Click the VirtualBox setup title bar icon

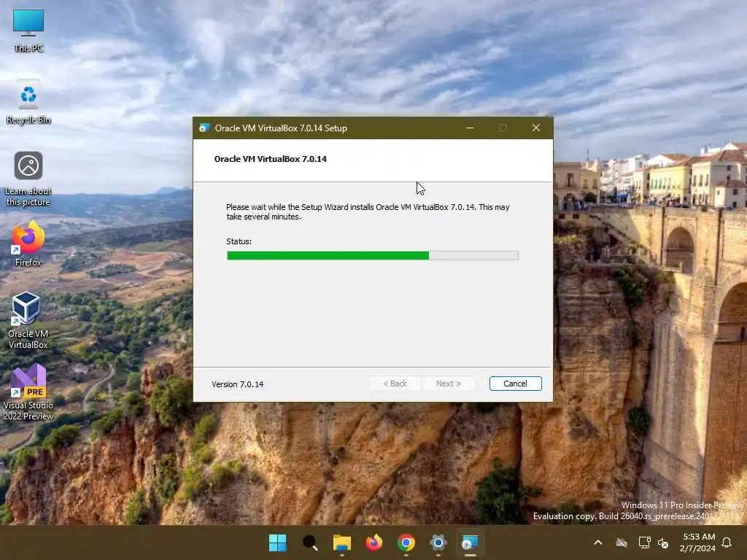coord(204,128)
